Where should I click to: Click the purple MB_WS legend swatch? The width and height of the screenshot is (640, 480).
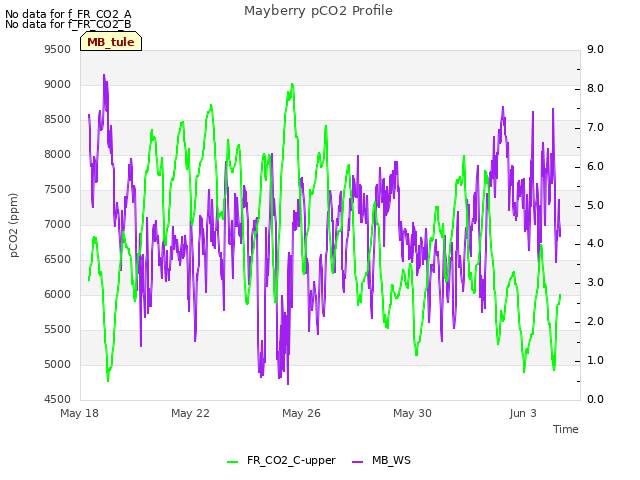(357, 462)
